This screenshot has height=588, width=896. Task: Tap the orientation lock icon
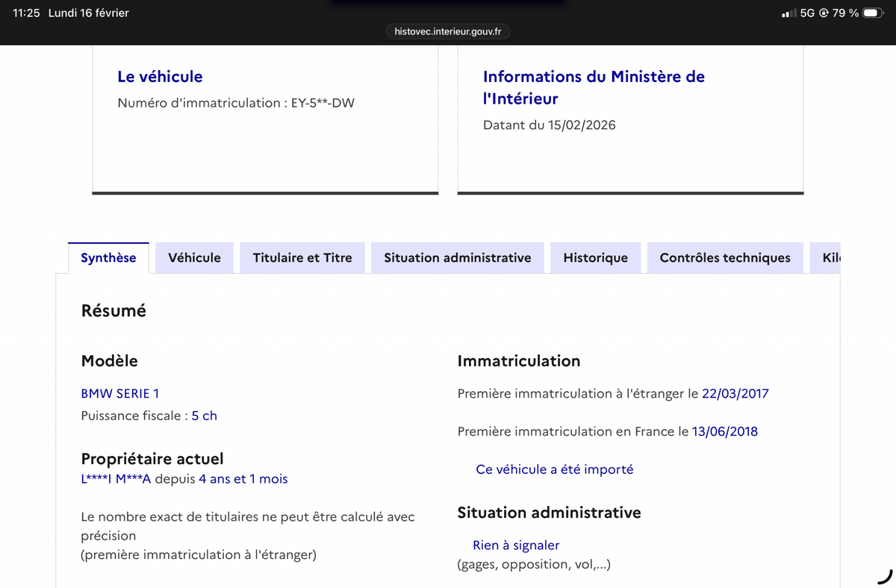click(x=824, y=13)
